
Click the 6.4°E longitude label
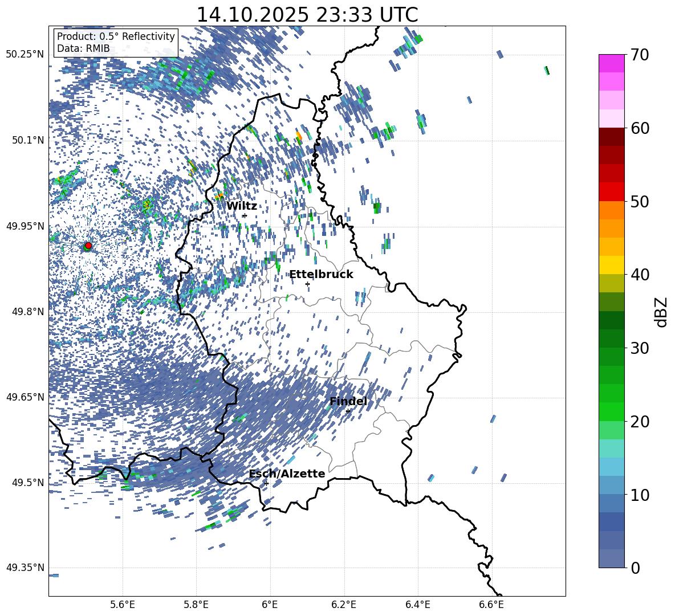click(417, 605)
